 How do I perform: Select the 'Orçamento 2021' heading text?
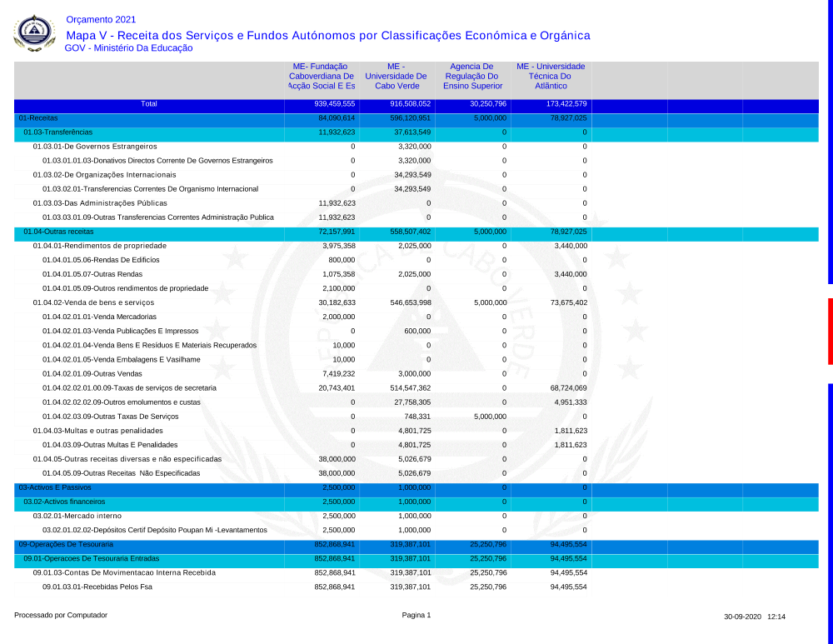(x=100, y=19)
